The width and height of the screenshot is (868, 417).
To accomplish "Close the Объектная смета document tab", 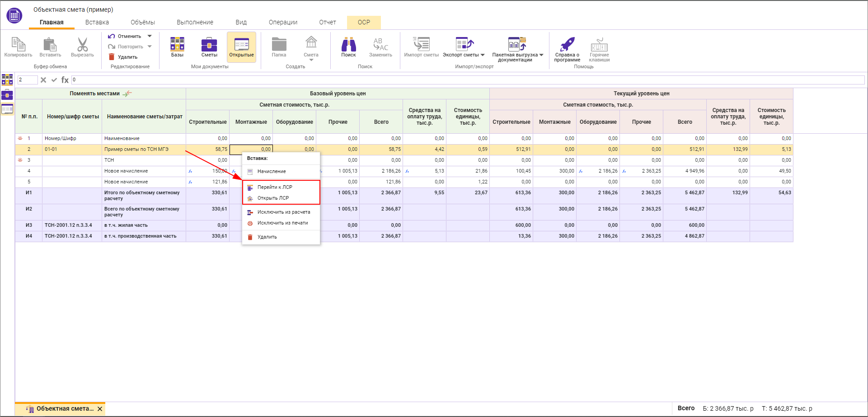I will click(100, 409).
